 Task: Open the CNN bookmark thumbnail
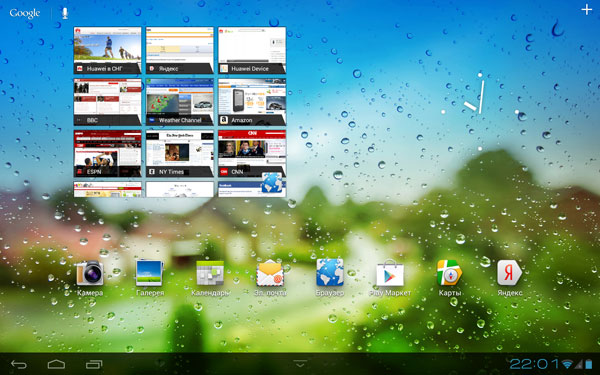(x=252, y=153)
